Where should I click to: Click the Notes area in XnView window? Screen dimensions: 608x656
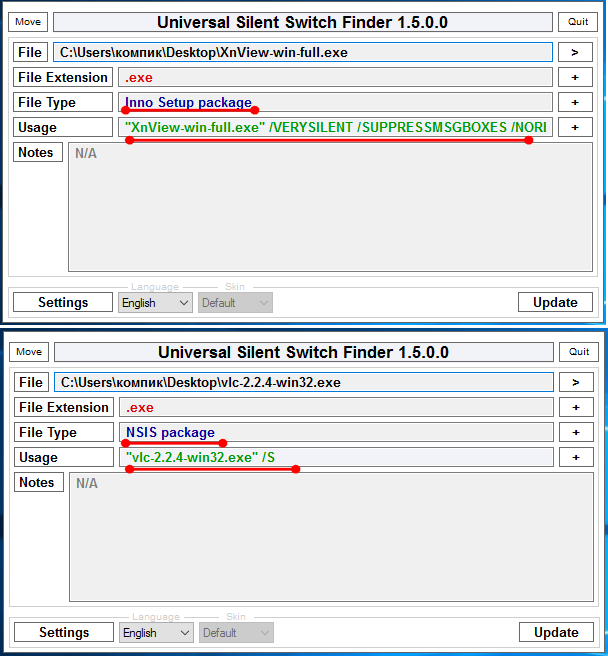point(331,207)
